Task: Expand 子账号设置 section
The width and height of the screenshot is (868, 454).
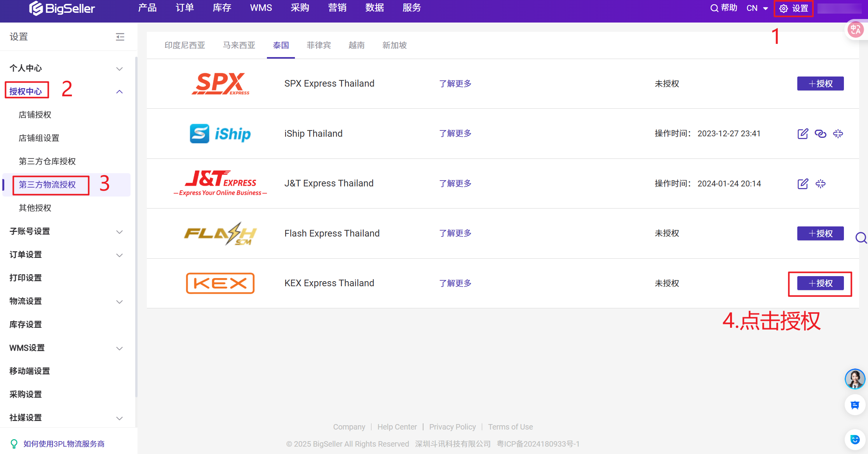Action: (x=120, y=232)
